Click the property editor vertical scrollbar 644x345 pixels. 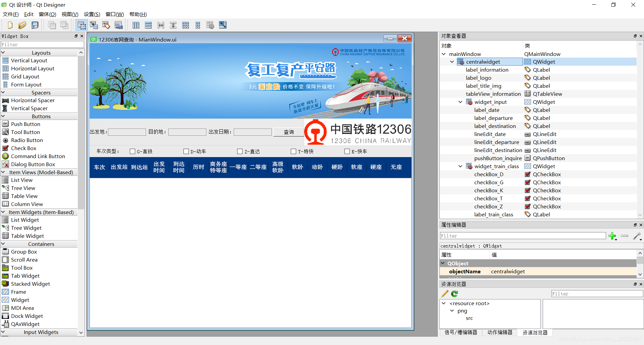click(640, 260)
